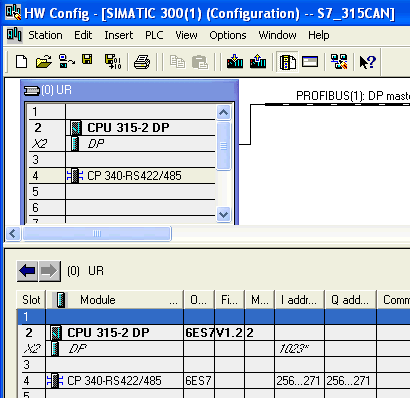Click the horizontal scrollbar left arrow
This screenshot has height=398, width=410.
(x=13, y=233)
